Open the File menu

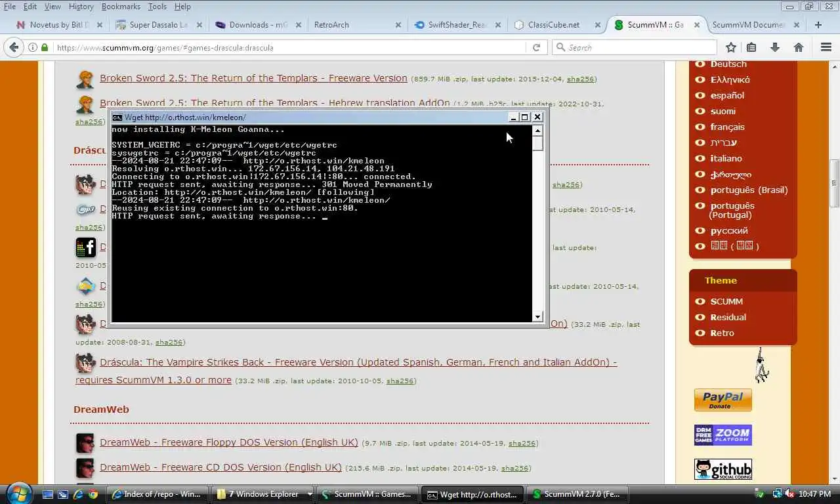click(9, 7)
